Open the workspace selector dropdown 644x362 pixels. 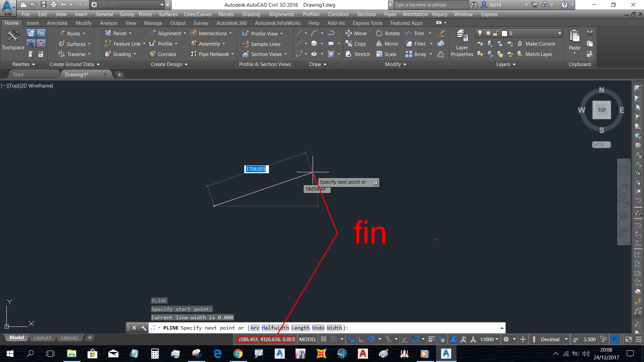coord(127,5)
